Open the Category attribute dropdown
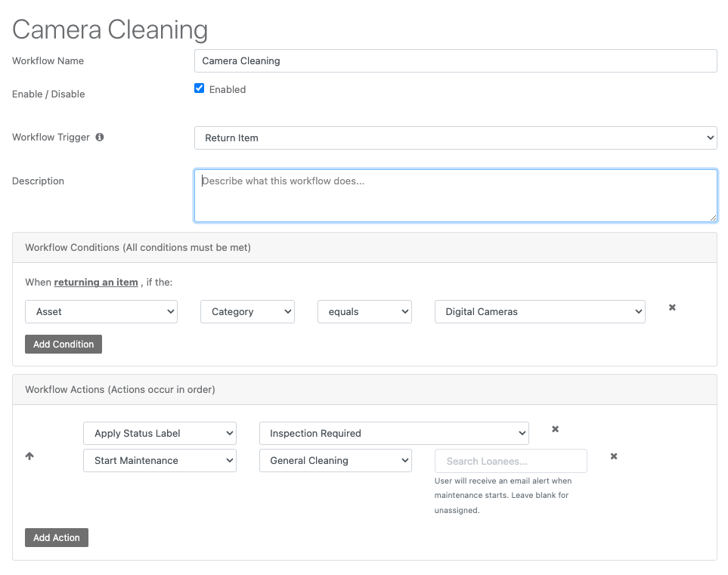Image resolution: width=728 pixels, height=575 pixels. pyautogui.click(x=247, y=311)
